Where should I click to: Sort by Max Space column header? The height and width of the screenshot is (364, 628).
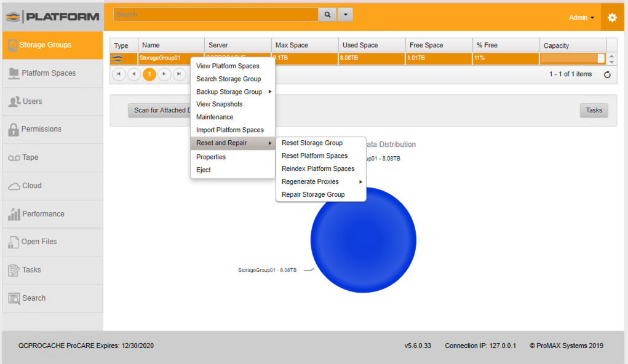(305, 45)
